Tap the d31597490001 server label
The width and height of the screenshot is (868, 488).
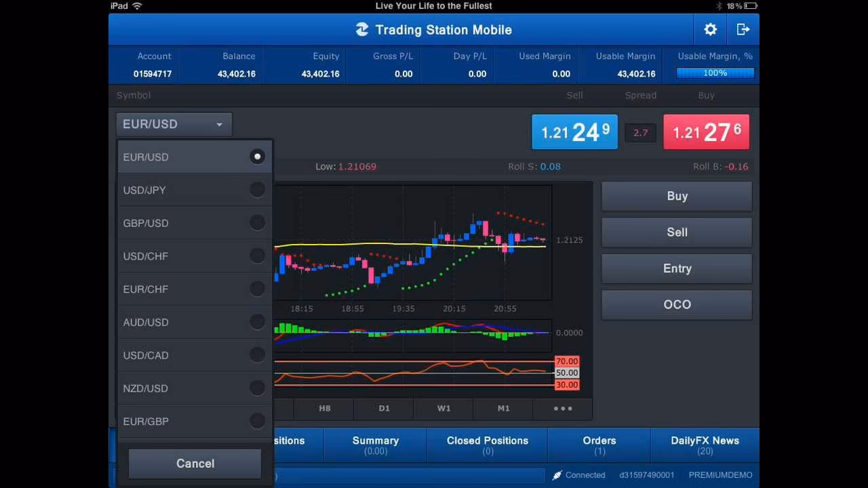647,475
